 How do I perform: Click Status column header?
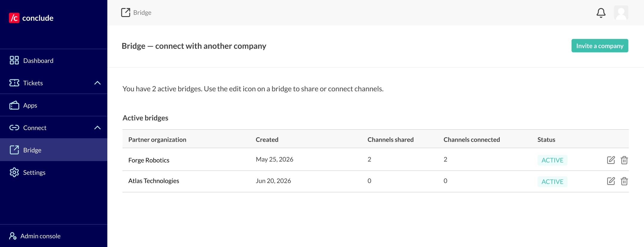546,140
